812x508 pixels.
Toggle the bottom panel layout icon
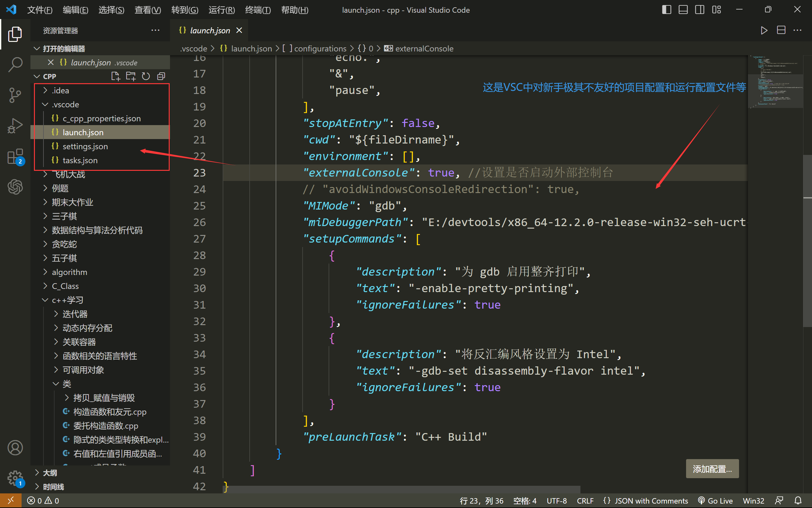click(683, 10)
